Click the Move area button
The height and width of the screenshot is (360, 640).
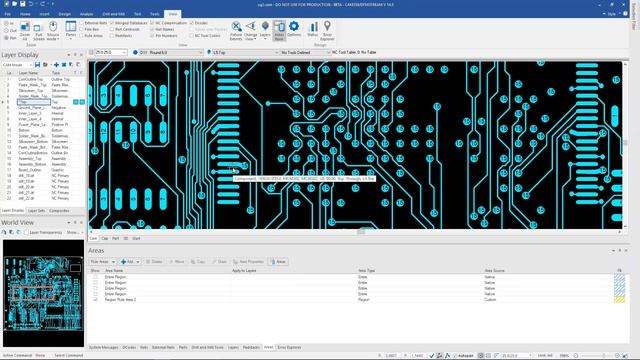coord(177,261)
